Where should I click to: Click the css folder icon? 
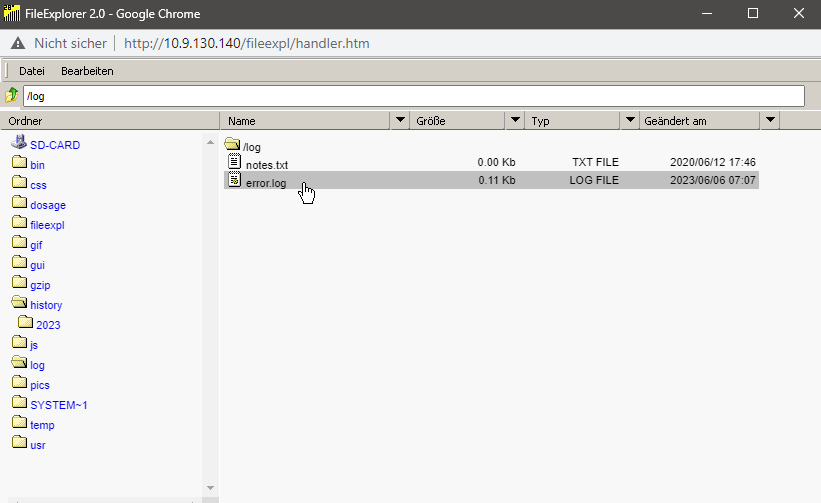[19, 182]
